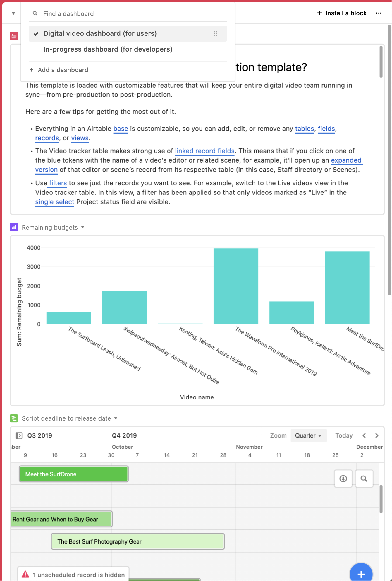Click the purple chart block icon
This screenshot has height=581, width=392.
point(14,227)
